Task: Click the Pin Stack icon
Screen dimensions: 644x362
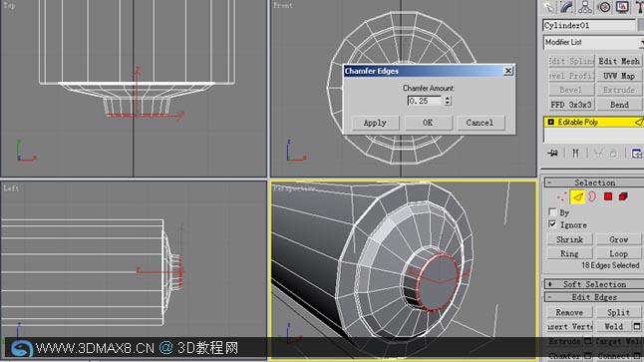Action: pos(553,154)
